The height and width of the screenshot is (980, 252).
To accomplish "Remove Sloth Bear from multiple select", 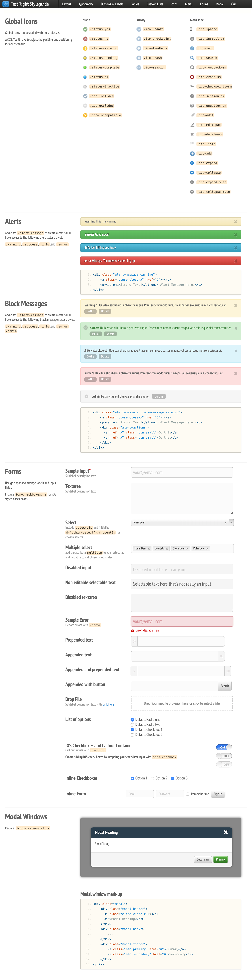I will tap(187, 549).
